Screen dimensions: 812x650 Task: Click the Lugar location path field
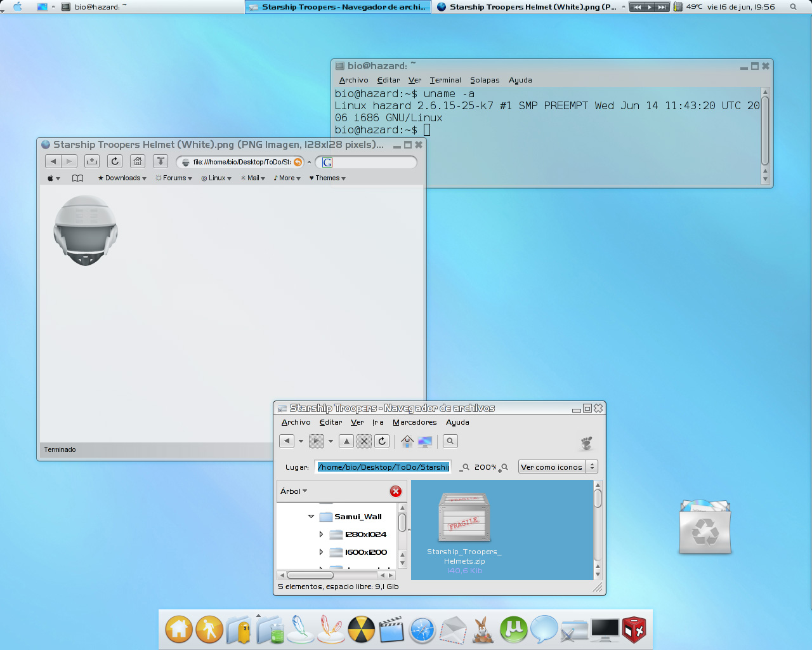click(383, 467)
